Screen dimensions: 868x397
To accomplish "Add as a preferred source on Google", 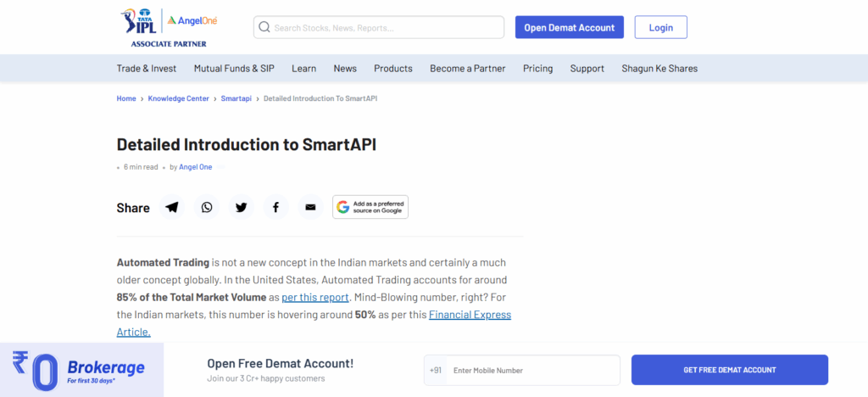I will click(x=370, y=207).
